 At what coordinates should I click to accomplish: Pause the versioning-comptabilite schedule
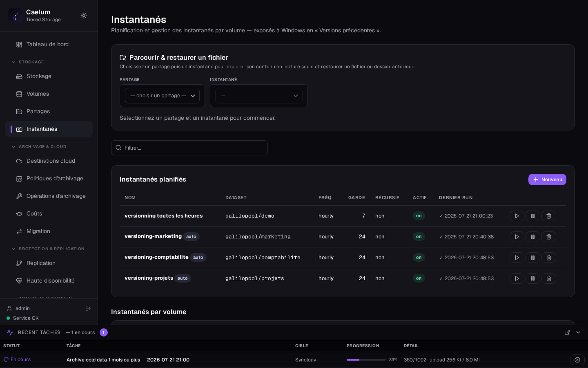pyautogui.click(x=533, y=258)
